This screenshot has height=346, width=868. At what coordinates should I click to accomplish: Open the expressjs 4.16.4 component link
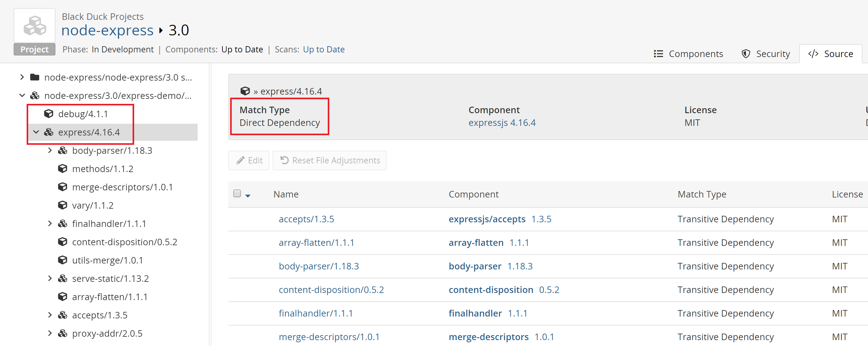(x=502, y=122)
